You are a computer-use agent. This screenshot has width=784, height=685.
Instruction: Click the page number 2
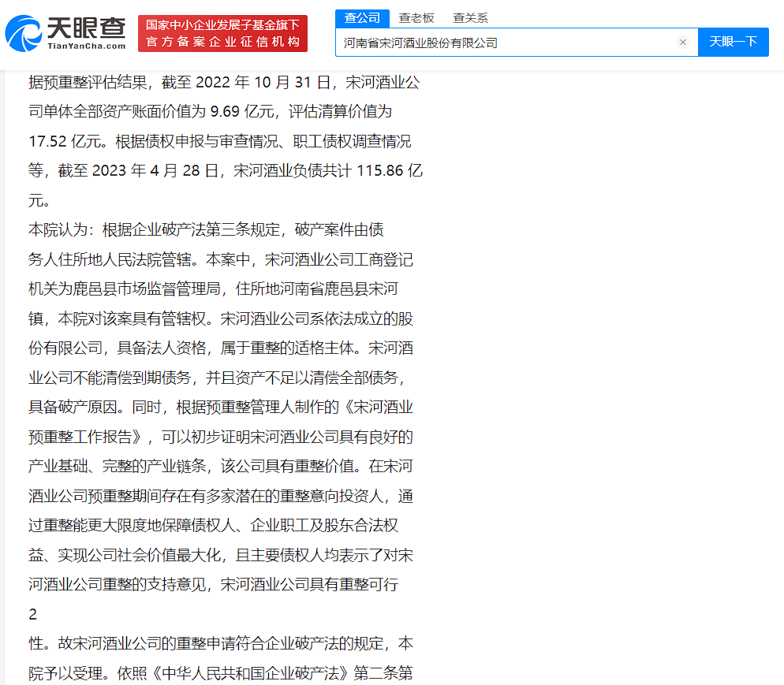32,615
